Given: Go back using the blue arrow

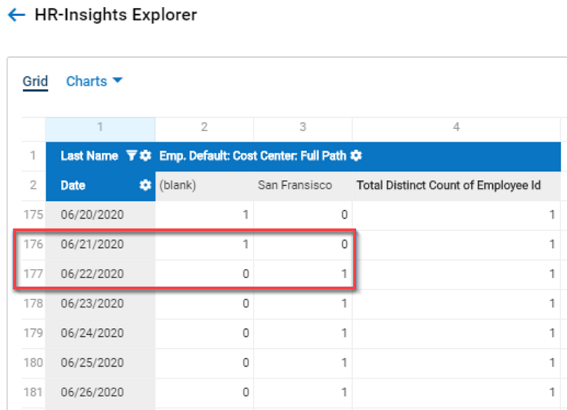Looking at the screenshot, I should coord(16,15).
